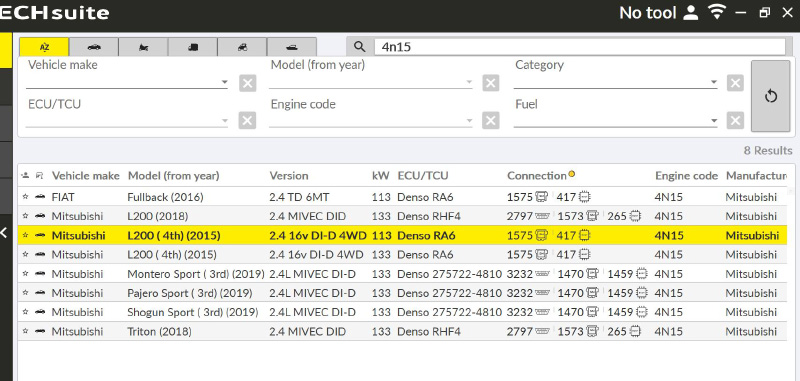
Task: Click chip connection 265 icon in L200 (2018) row
Action: coord(635,216)
